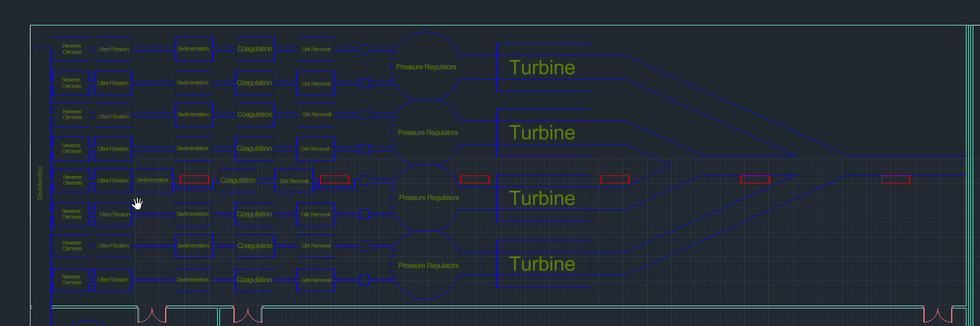Click the top-row Reverse Osmosis block
This screenshot has height=326, width=980.
[x=71, y=49]
